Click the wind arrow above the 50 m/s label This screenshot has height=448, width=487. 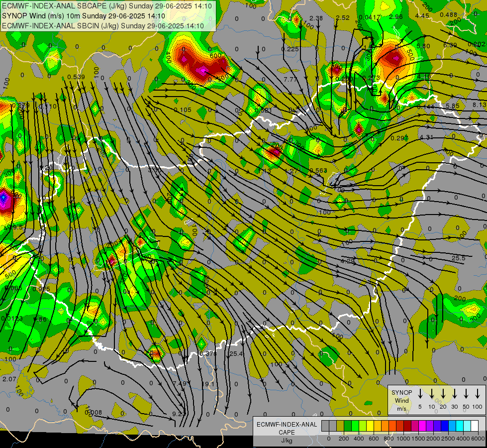click(466, 393)
